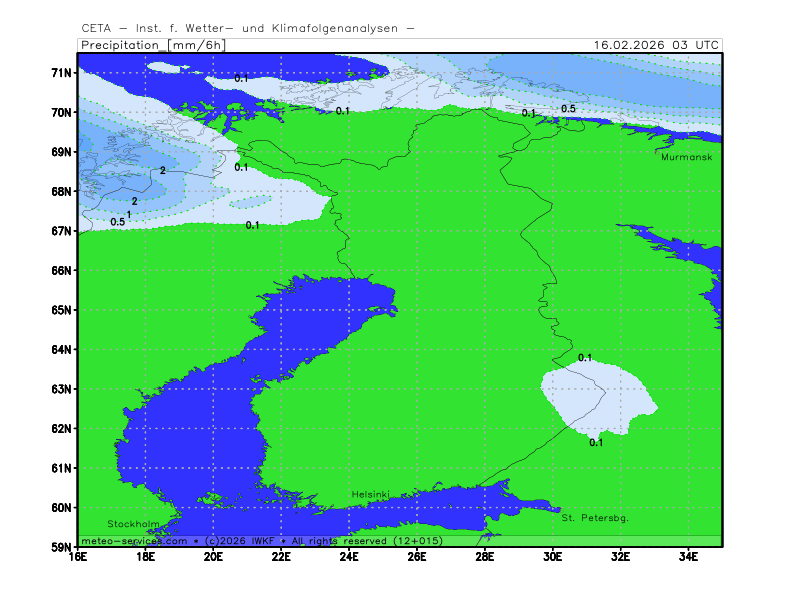Click the contour label 1 near 67N
The width and height of the screenshot is (800, 600).
[129, 215]
